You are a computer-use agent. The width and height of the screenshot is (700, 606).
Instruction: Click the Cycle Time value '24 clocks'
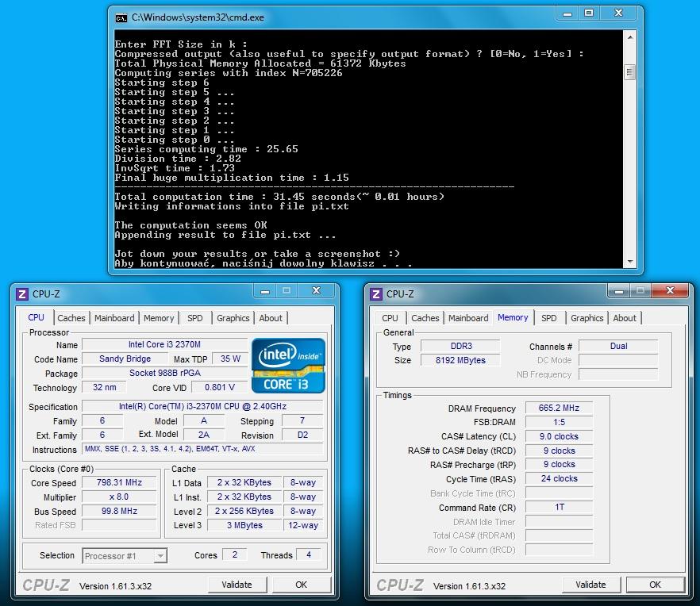pos(559,479)
